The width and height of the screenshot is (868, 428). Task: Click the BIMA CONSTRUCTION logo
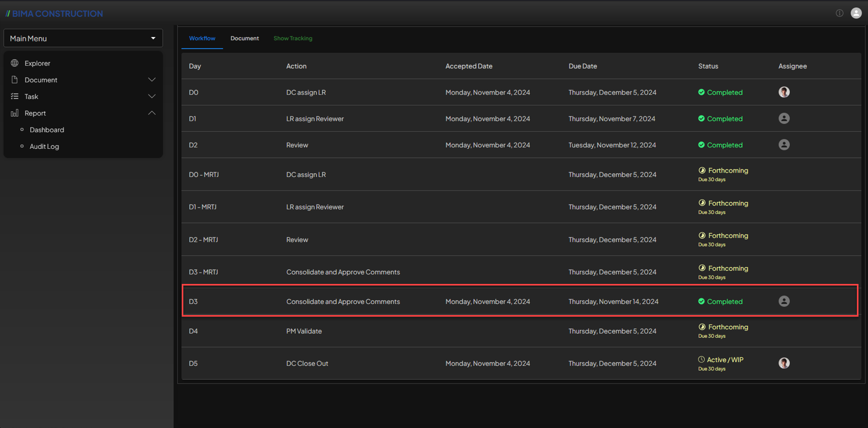tap(54, 14)
